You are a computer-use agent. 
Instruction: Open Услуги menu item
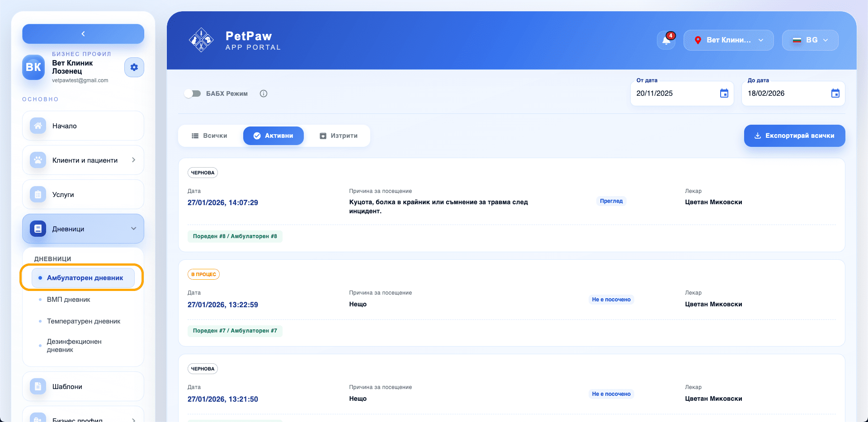(83, 194)
